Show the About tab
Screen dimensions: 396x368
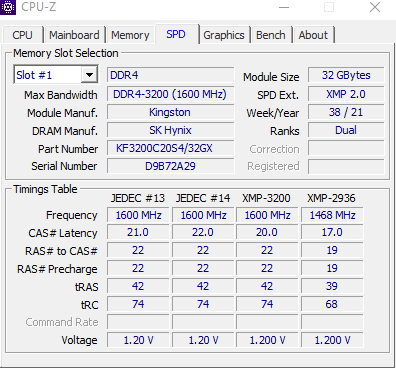point(313,35)
